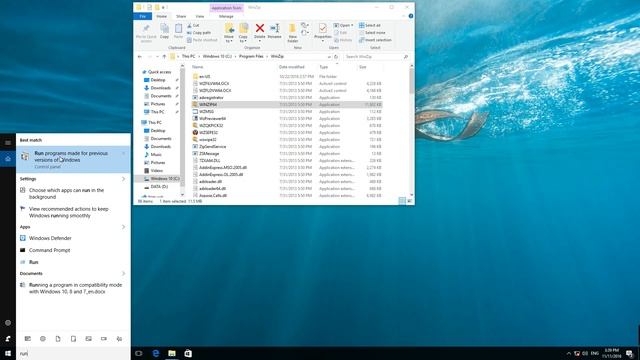Filter search results by Apps icon

coord(27,339)
